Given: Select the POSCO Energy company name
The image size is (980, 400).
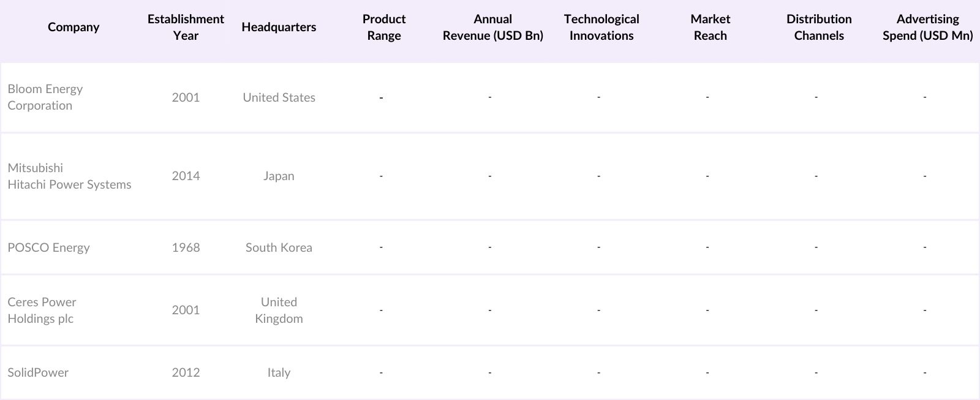Looking at the screenshot, I should [48, 247].
